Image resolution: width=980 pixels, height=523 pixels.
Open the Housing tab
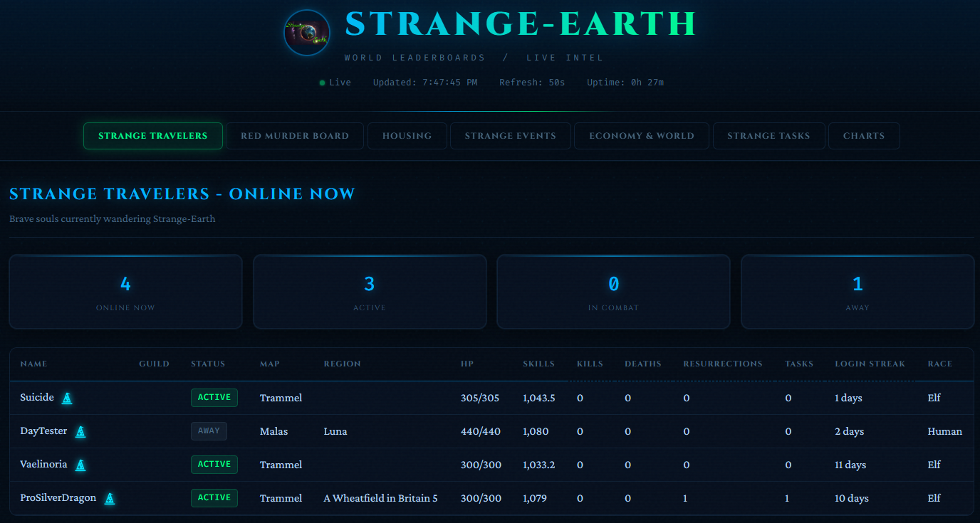(x=407, y=136)
